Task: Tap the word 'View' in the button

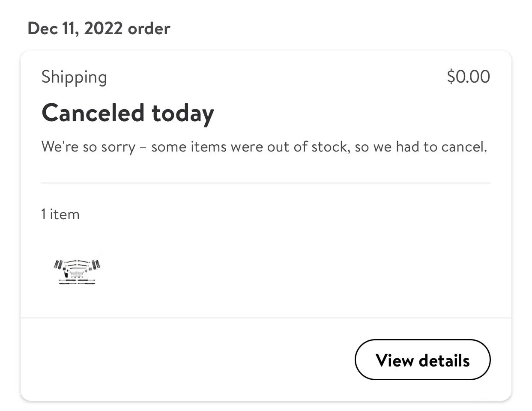Action: click(x=395, y=360)
